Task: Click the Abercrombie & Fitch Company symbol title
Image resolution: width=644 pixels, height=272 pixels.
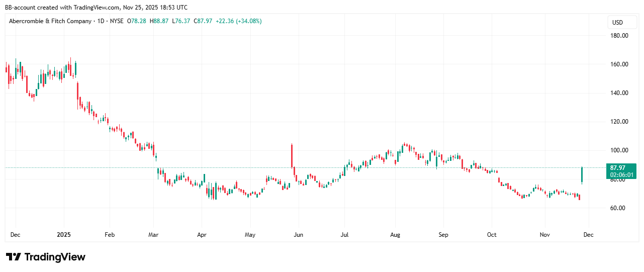Action: coord(50,21)
